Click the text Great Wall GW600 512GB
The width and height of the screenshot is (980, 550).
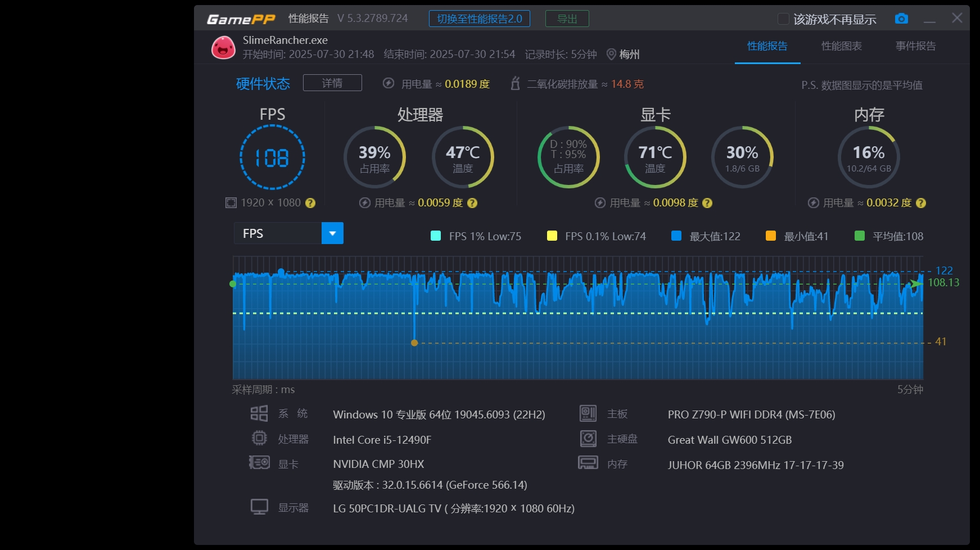pyautogui.click(x=730, y=440)
